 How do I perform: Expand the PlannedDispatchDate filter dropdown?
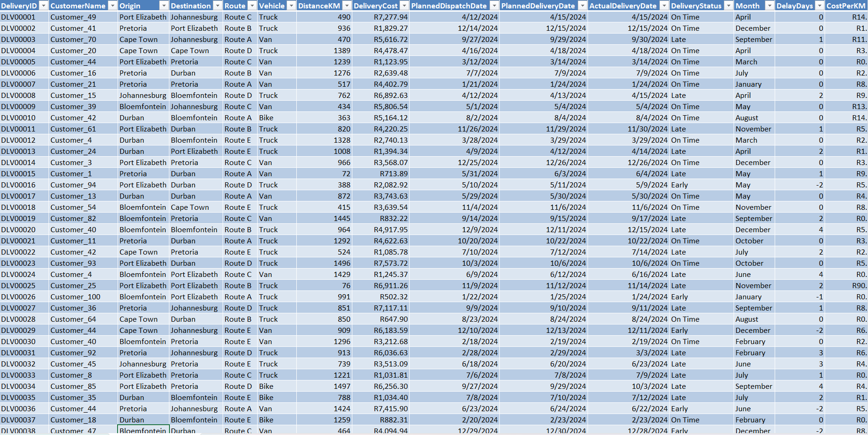[494, 6]
